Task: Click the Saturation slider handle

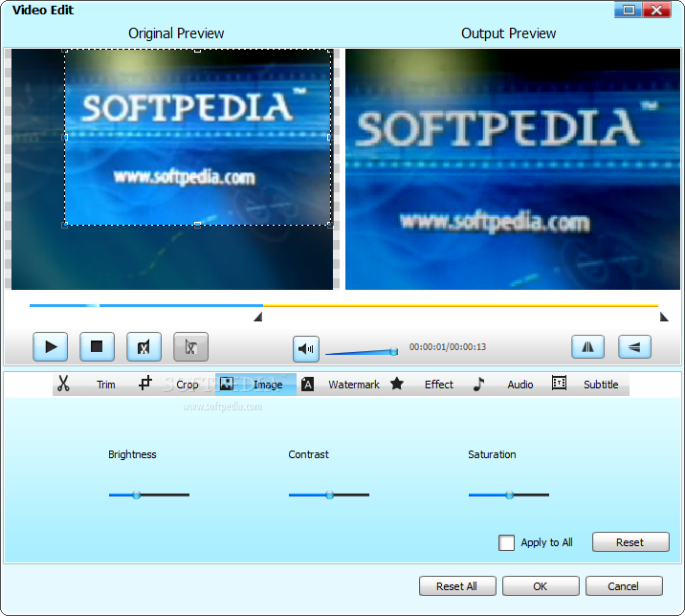Action: [509, 495]
